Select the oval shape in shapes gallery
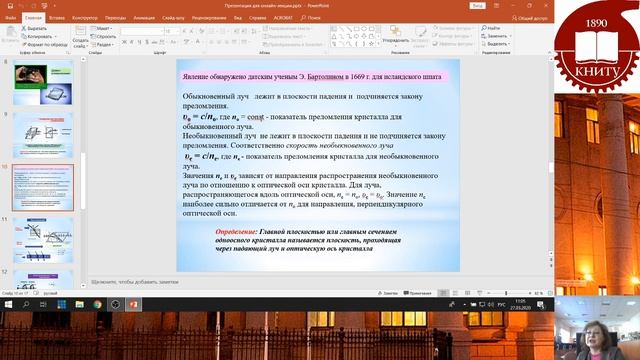This screenshot has height=360, width=640. tap(364, 29)
